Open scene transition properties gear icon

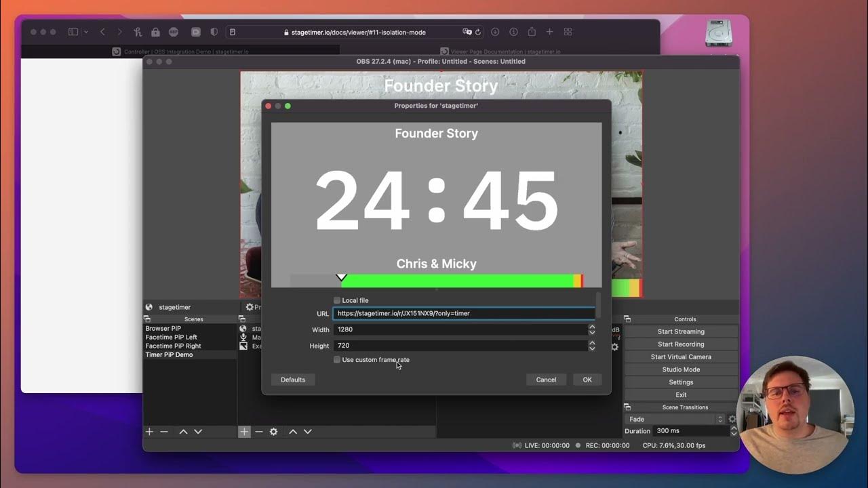point(732,420)
